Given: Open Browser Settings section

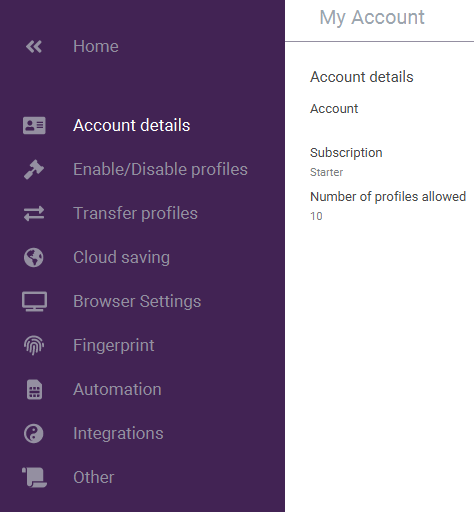Looking at the screenshot, I should pos(137,301).
